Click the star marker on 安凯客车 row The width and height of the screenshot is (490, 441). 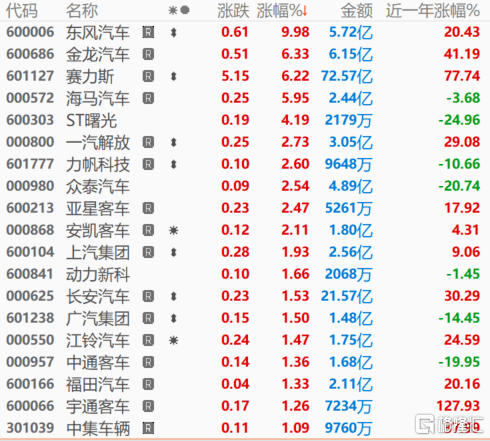point(173,230)
